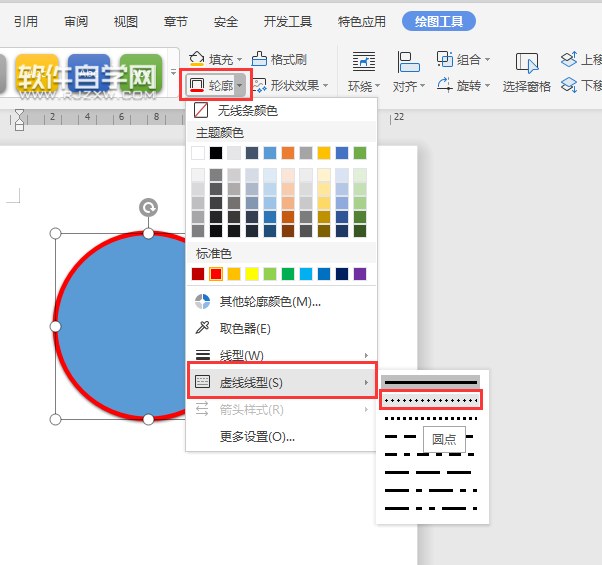Viewport: 602px width, 565px height.
Task: Pick the green theme color swatch
Action: tap(360, 153)
